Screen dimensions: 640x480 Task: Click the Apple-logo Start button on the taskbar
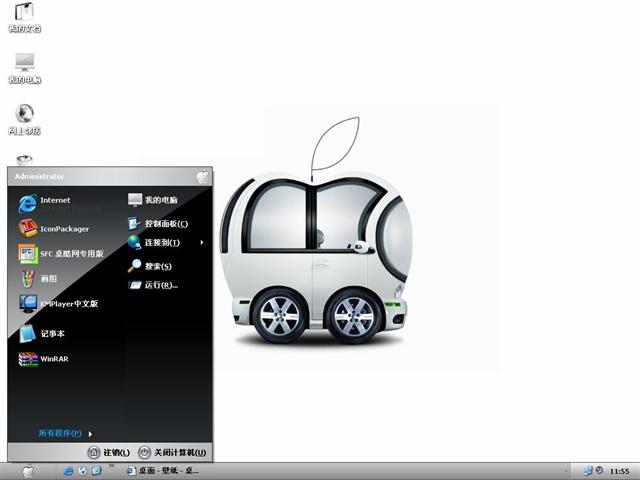click(x=28, y=471)
